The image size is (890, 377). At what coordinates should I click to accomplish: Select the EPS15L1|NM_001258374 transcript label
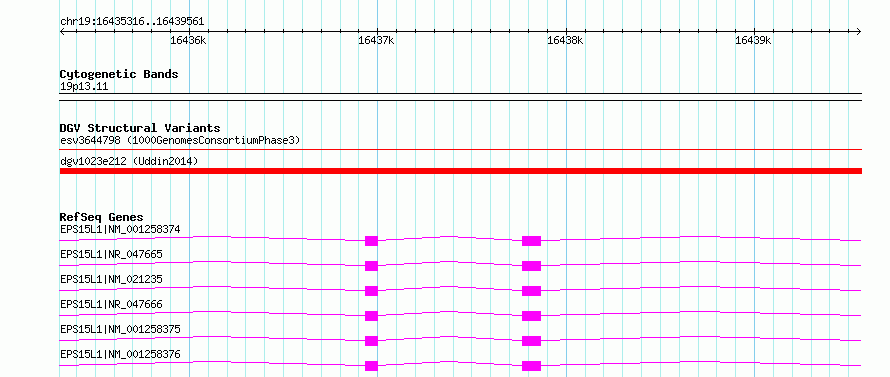(120, 229)
